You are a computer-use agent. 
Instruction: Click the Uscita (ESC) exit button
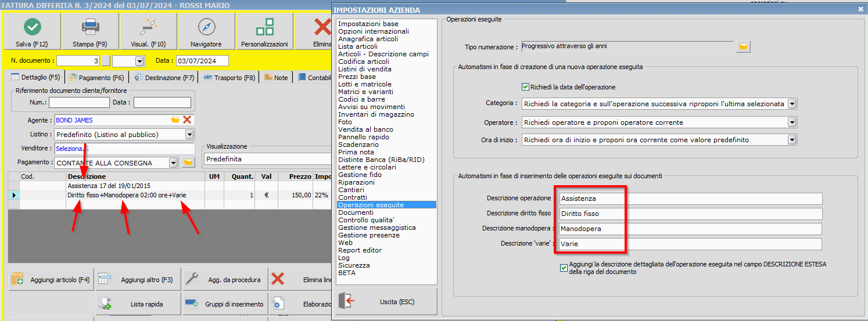point(386,302)
